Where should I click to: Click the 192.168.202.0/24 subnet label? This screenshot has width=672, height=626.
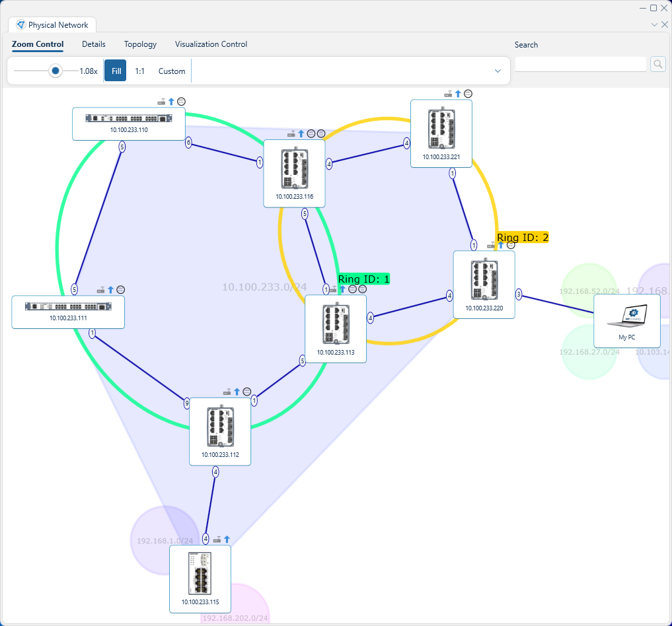[235, 618]
